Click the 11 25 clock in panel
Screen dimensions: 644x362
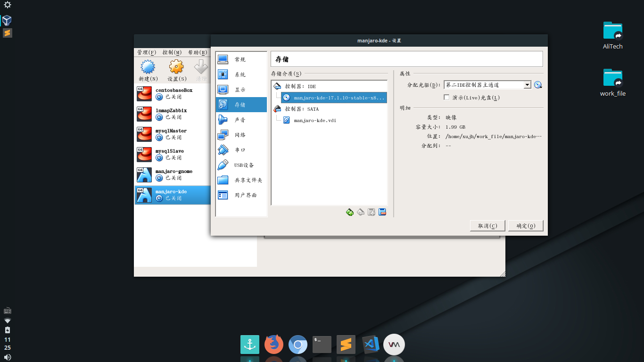[x=7, y=344]
